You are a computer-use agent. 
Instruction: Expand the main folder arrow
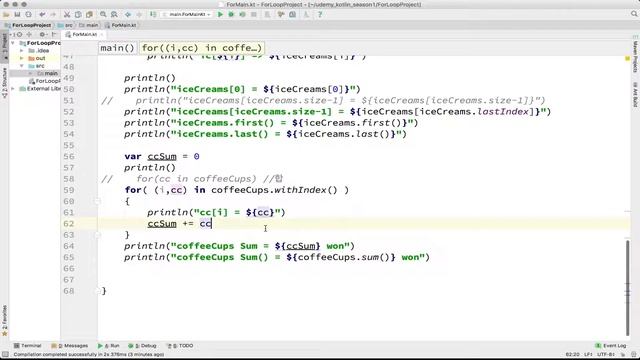pos(30,73)
